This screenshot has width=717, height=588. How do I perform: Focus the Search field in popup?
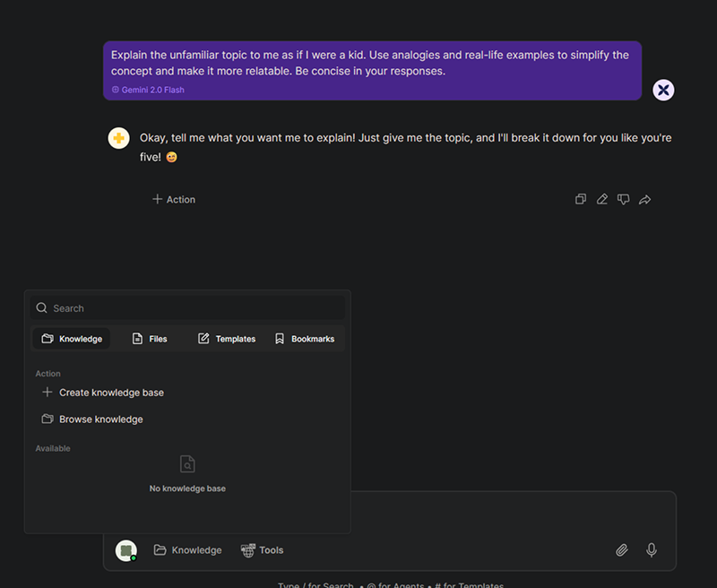187,308
